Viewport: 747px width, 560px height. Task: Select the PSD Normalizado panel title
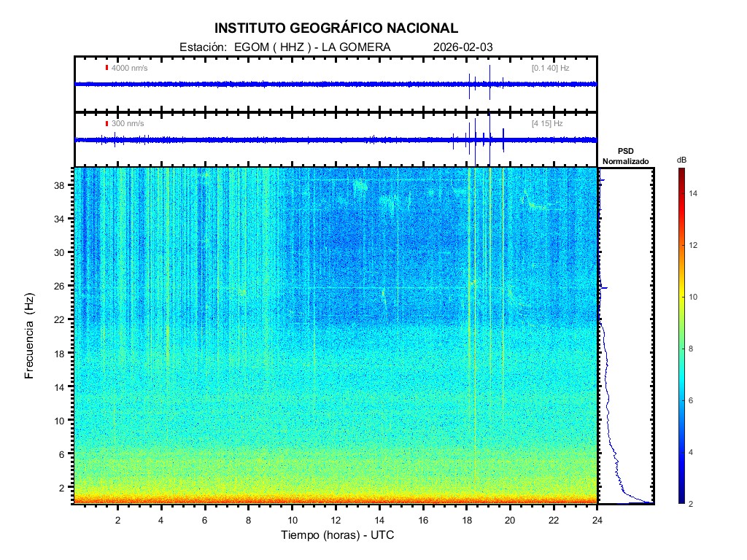(625, 156)
